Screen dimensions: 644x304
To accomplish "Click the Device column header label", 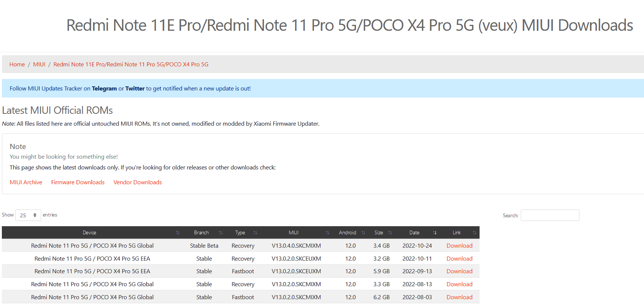I will pos(89,233).
